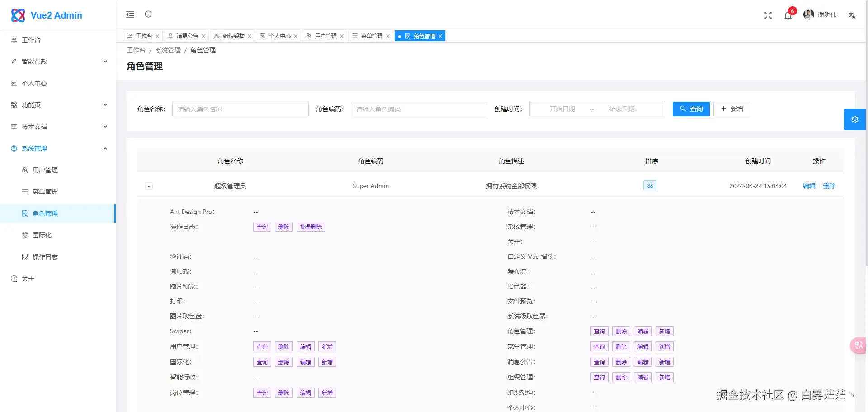The height and width of the screenshot is (412, 868).
Task: Collapse the 系统管理 sidebar submenu
Action: (58, 148)
